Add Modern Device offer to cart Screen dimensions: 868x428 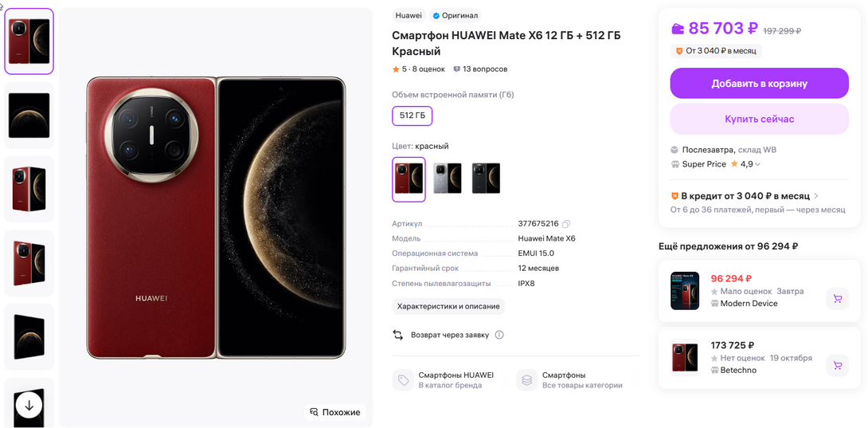[837, 298]
